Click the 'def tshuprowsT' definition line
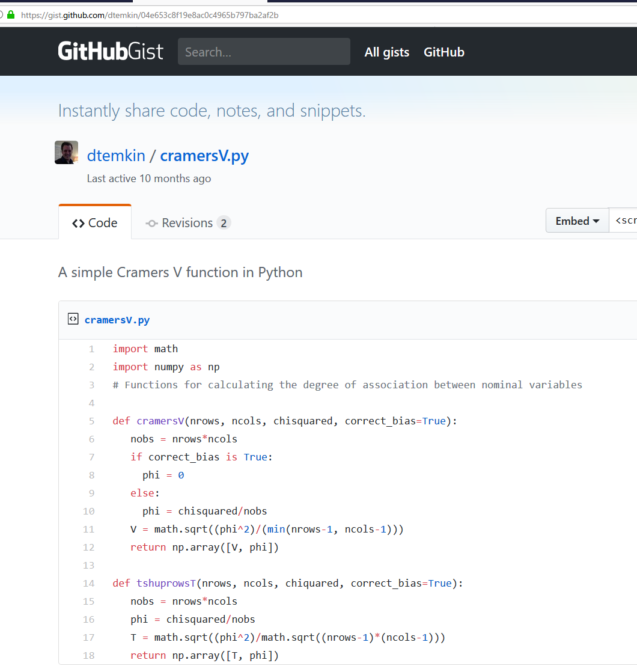 288,583
